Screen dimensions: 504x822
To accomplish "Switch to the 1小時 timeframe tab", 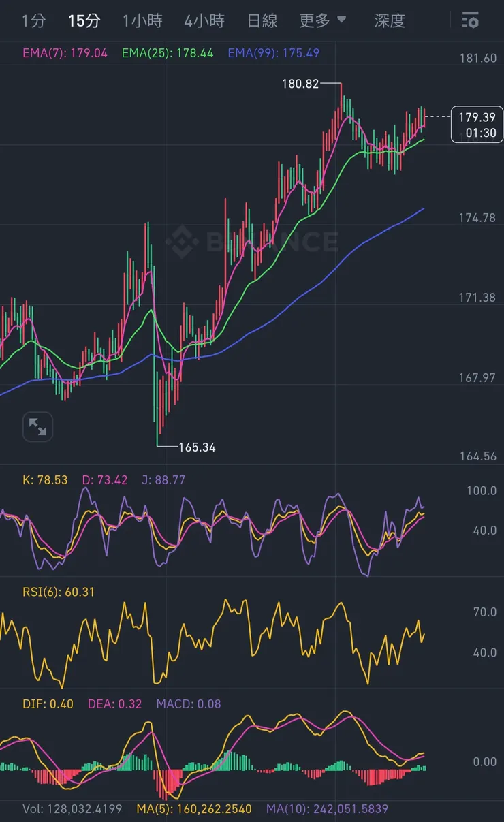I will tap(142, 21).
